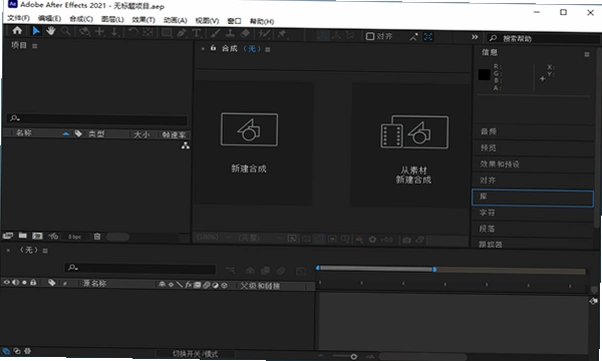Click the reset exposure icon in viewer footer
Viewport: 602px width, 361px height.
coord(372,239)
